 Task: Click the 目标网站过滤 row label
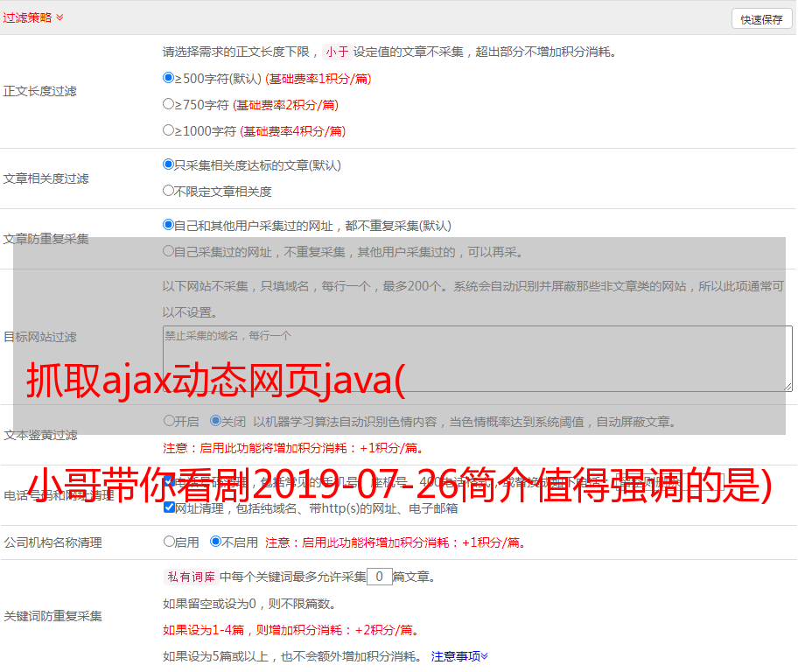coord(39,337)
